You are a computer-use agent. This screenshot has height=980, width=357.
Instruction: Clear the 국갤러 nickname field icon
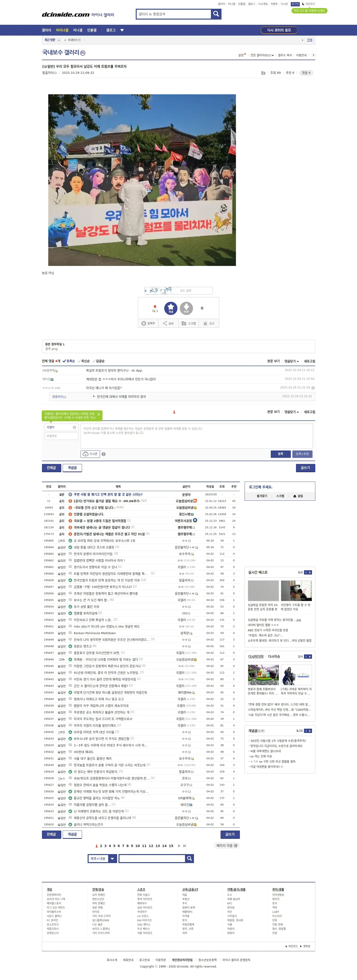[x=74, y=427]
